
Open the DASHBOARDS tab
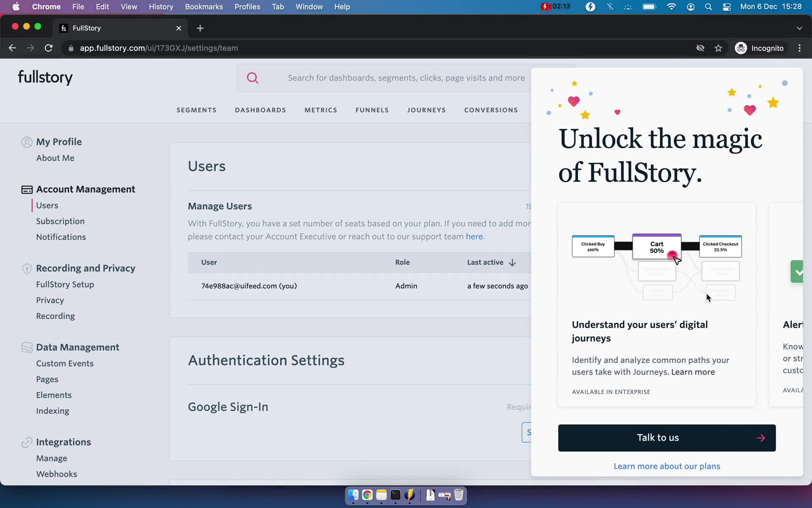tap(261, 110)
